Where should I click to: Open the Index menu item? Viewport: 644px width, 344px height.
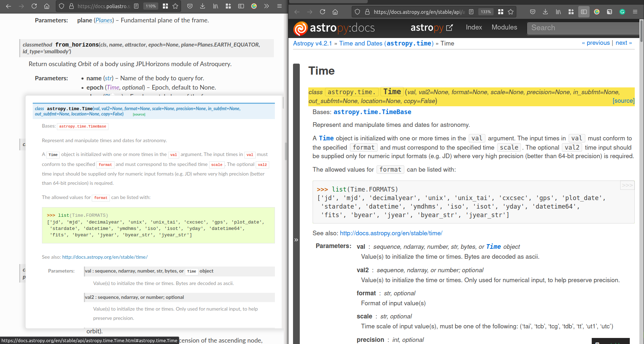tap(474, 27)
